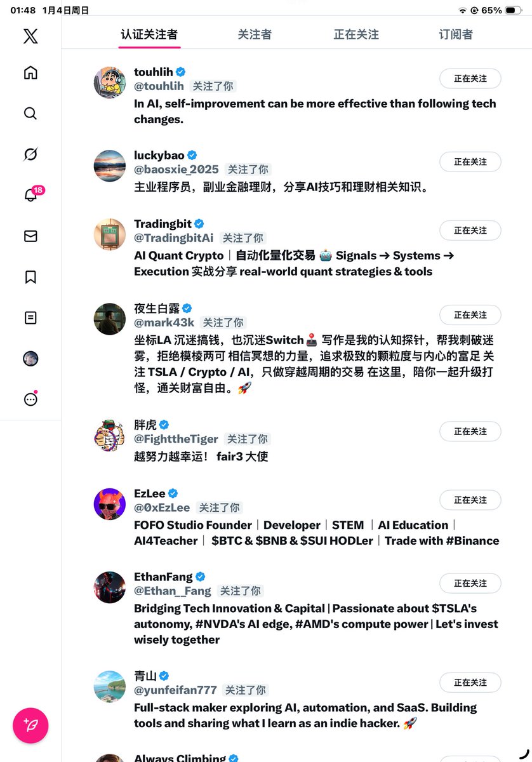Switch to the 正在关注 tab
The height and width of the screenshot is (762, 532).
coord(356,34)
